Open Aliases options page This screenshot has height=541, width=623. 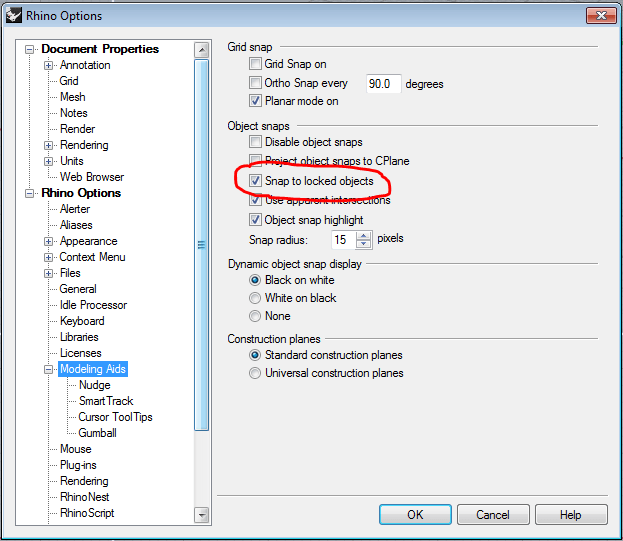click(76, 225)
